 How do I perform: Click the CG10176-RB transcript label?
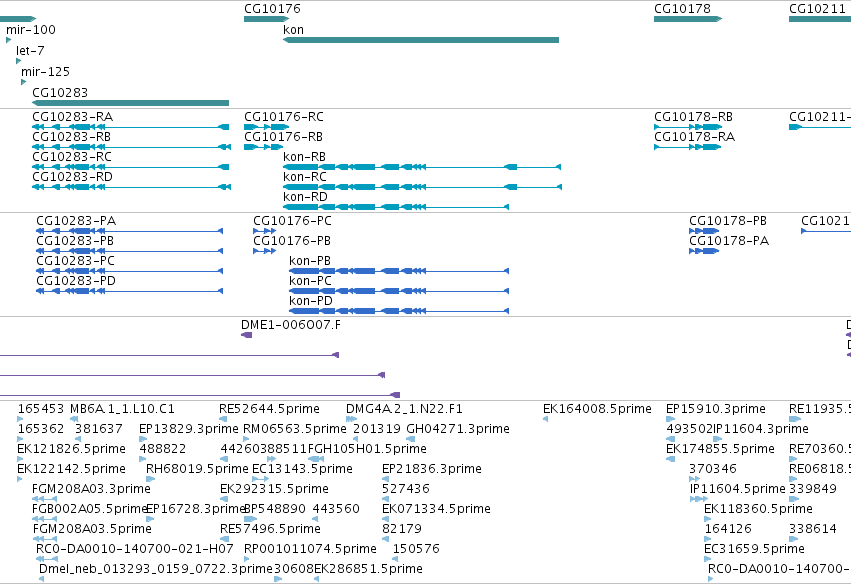click(283, 137)
